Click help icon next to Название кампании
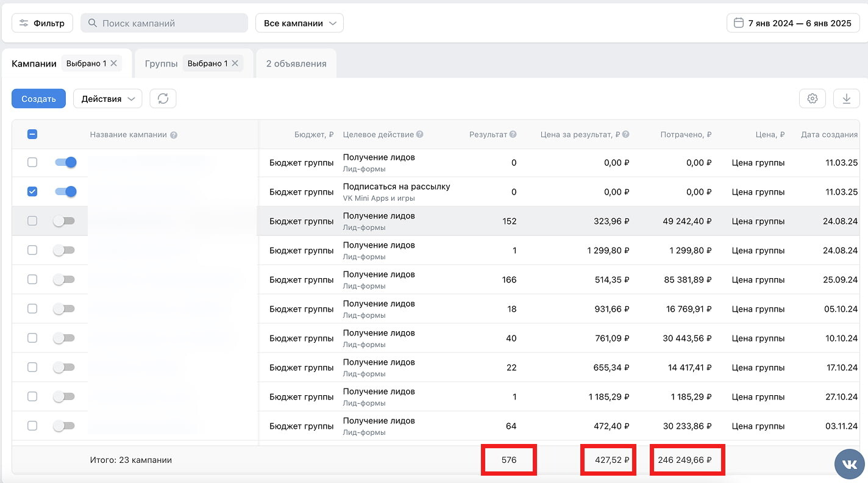Image resolution: width=868 pixels, height=483 pixels. tap(174, 135)
